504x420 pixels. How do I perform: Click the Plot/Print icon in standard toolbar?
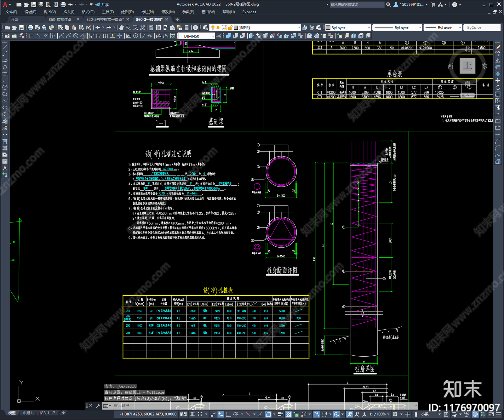(30, 28)
